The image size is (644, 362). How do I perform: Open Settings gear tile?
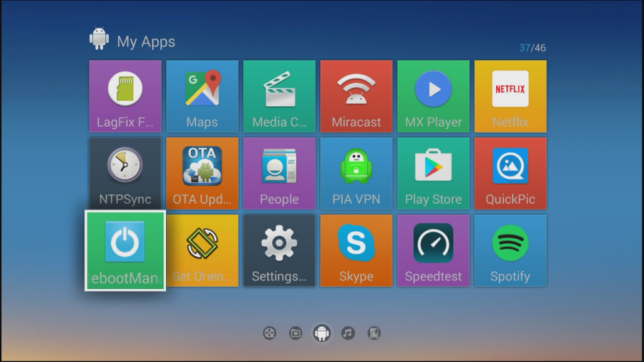[x=279, y=250]
